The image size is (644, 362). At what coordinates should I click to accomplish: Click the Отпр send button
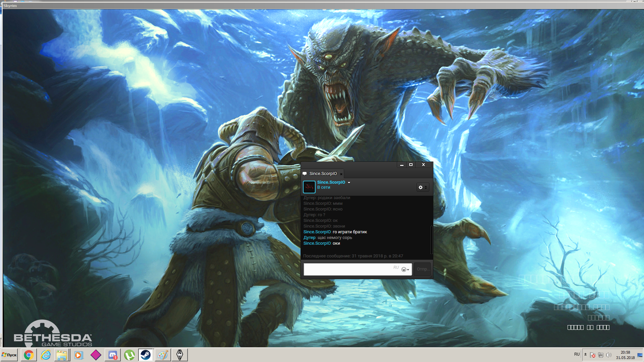[422, 269]
